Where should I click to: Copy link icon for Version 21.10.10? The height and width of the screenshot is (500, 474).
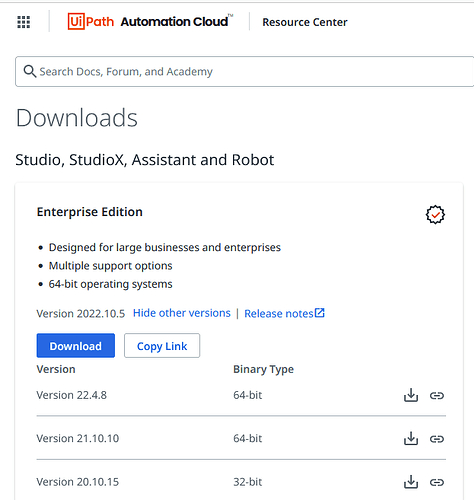pyautogui.click(x=437, y=439)
